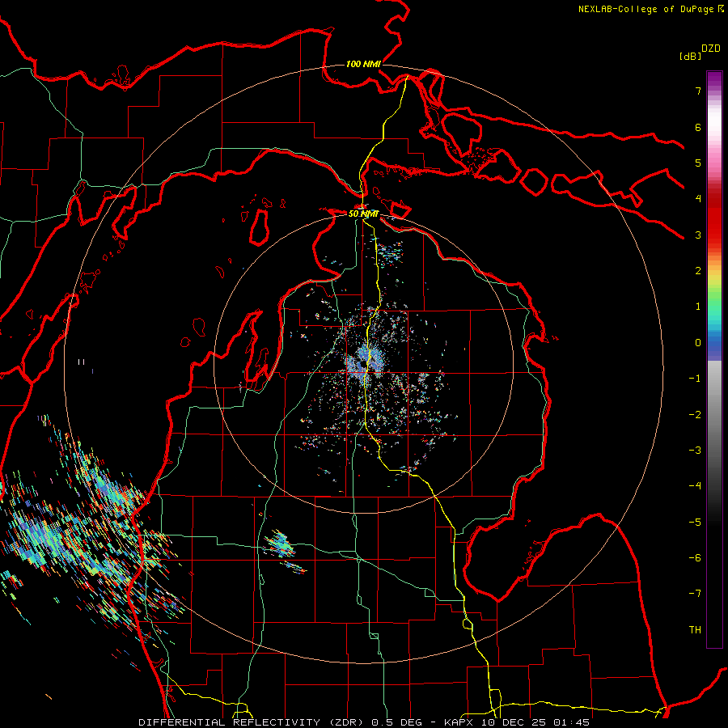Click the 2 value on the color scale
Image resolution: width=728 pixels, height=728 pixels.
click(x=698, y=271)
